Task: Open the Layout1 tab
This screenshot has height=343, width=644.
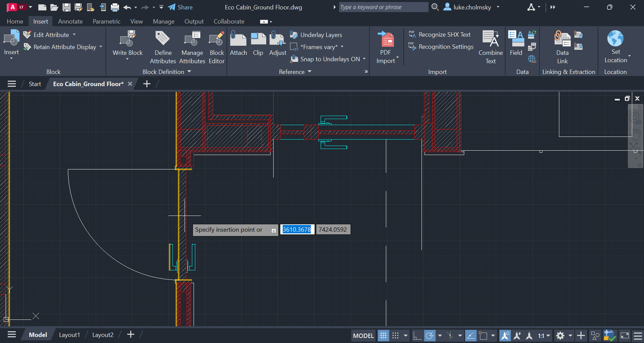Action: click(x=69, y=335)
